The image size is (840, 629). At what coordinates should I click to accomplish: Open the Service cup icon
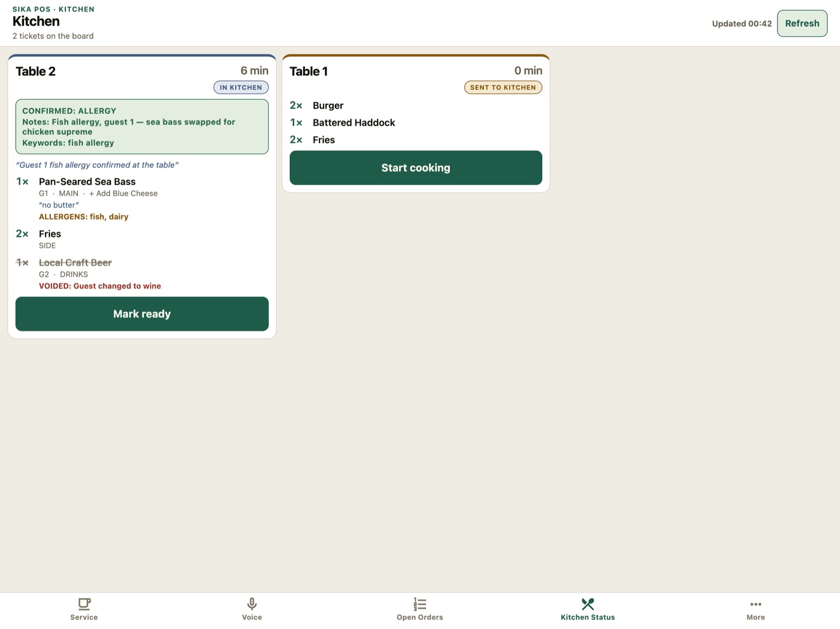pyautogui.click(x=84, y=604)
